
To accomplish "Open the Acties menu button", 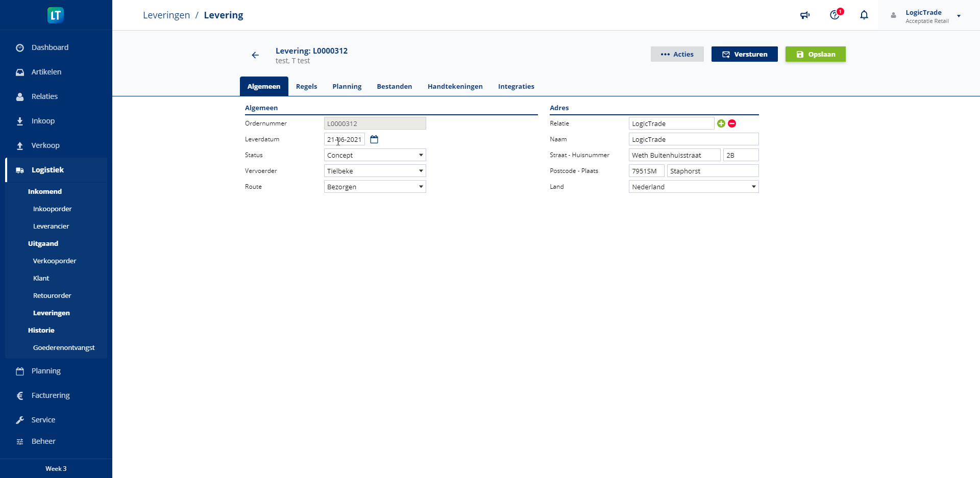I will point(677,54).
